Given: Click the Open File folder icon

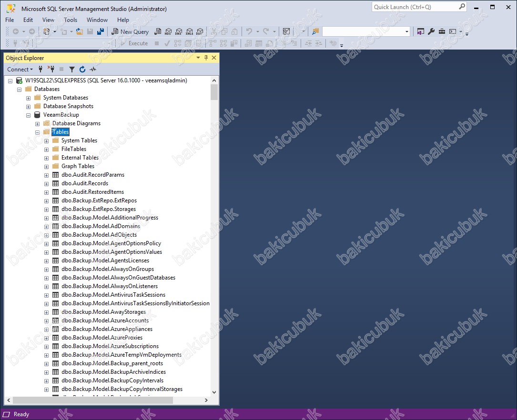Looking at the screenshot, I should [80, 31].
